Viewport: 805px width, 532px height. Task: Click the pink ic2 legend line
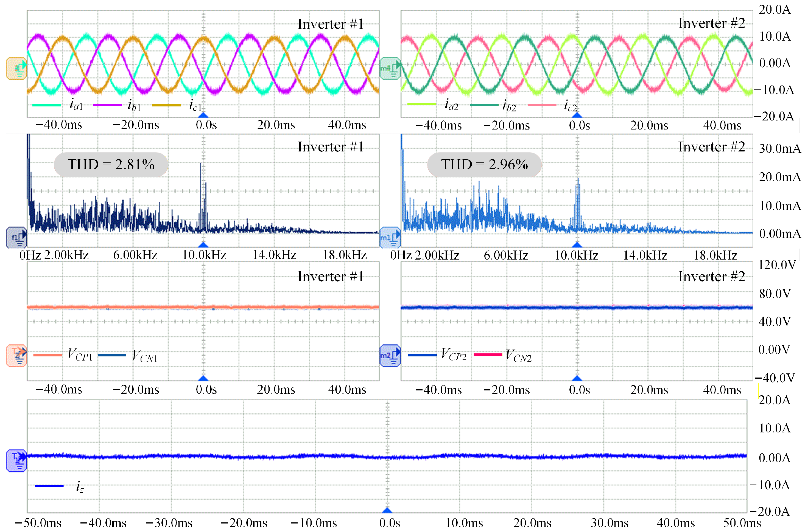[x=542, y=105]
